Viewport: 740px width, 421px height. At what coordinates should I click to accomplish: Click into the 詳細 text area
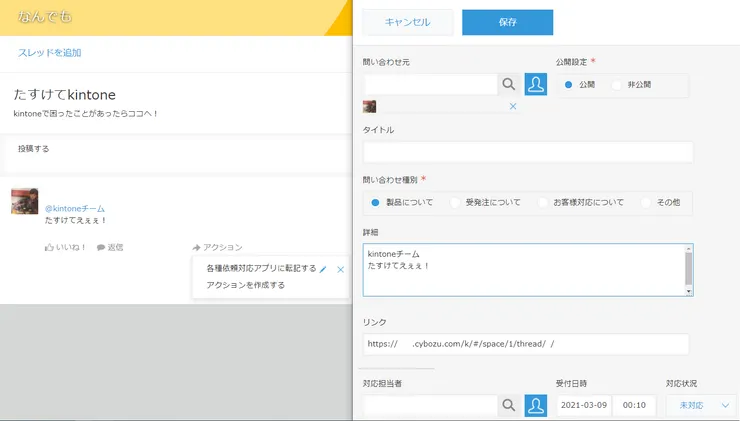click(523, 270)
